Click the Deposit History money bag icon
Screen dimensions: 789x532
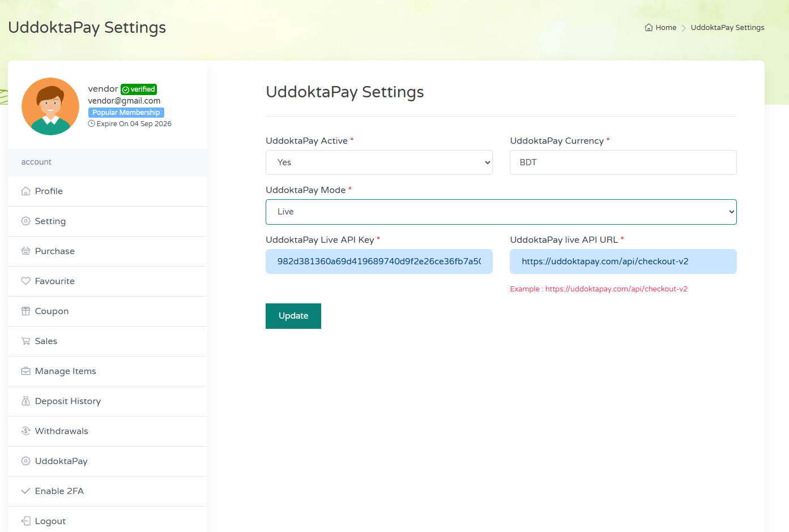tap(25, 401)
